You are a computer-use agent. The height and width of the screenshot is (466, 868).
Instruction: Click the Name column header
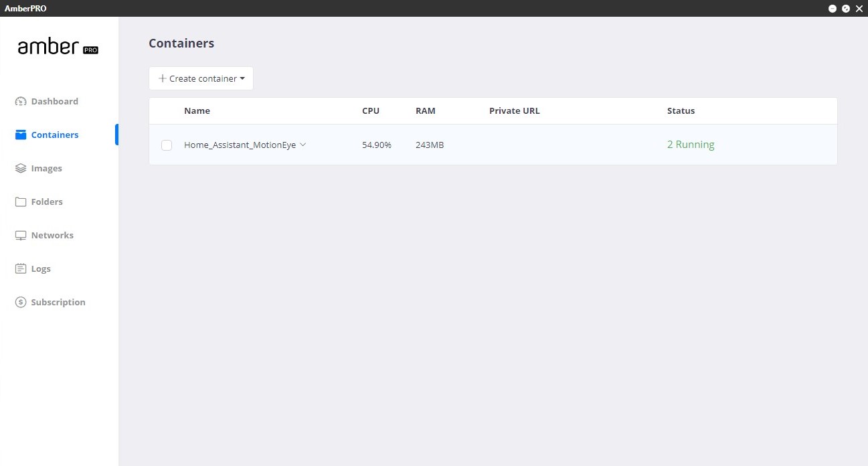tap(197, 111)
